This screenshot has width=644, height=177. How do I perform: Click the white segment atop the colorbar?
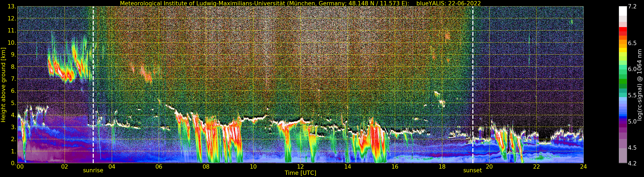[x=623, y=11]
